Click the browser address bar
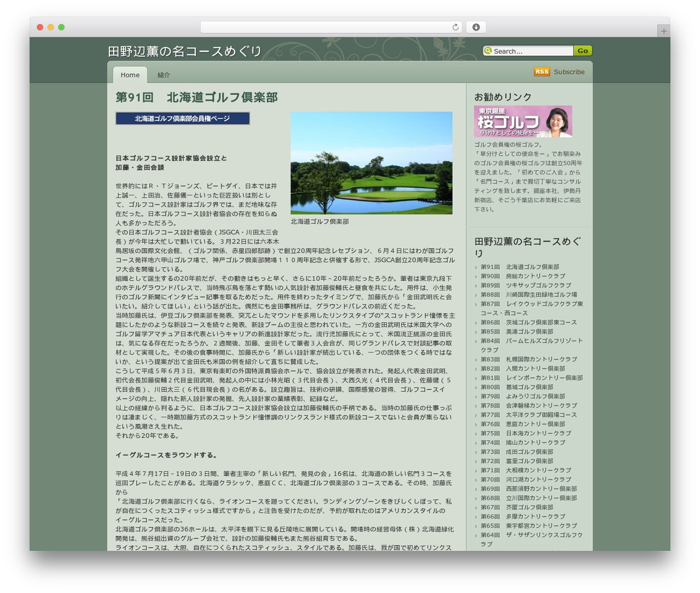The width and height of the screenshot is (700, 593). [x=331, y=27]
